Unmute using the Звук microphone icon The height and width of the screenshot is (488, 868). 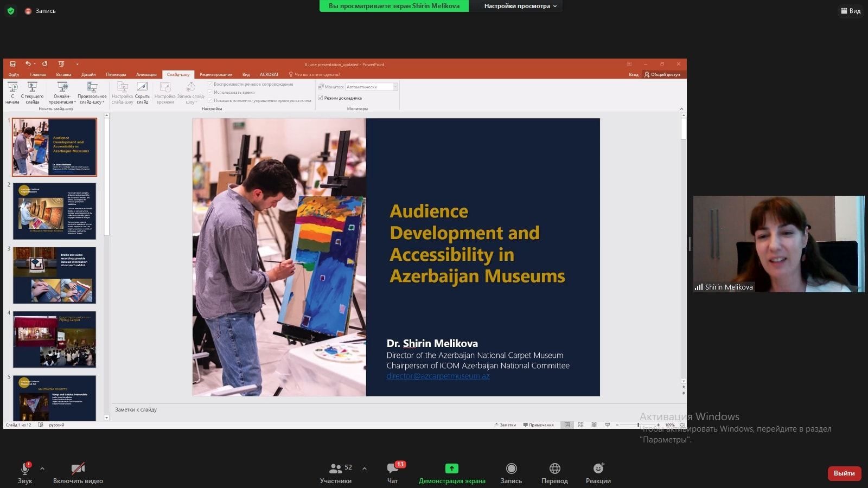point(25,468)
